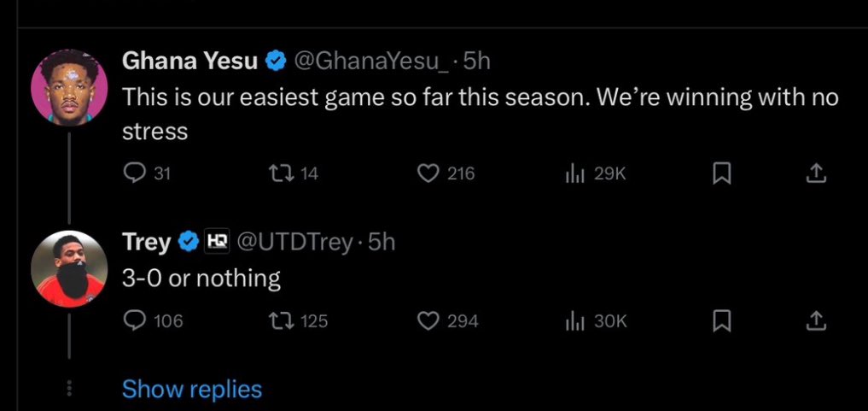Share Trey's tweet via share icon

click(x=816, y=320)
